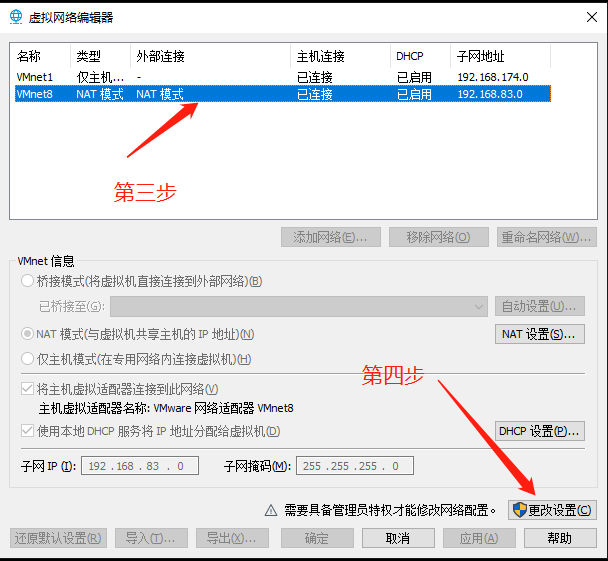This screenshot has height=561, width=608.
Task: Click the 导出 button
Action: (232, 538)
